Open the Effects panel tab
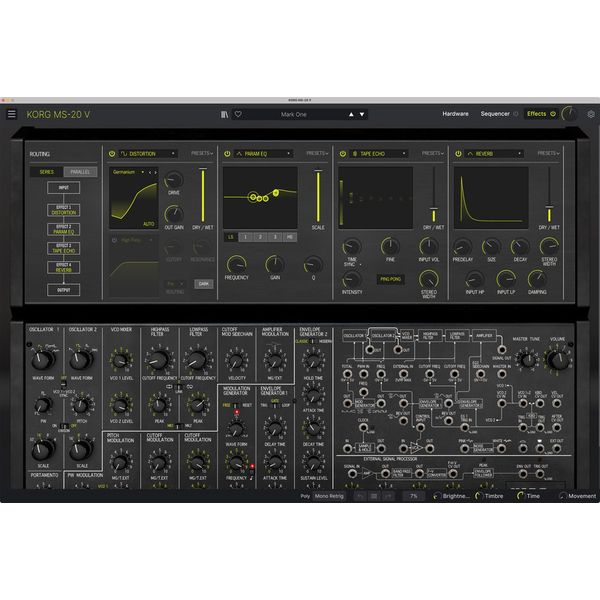The height and width of the screenshot is (600, 600). click(x=536, y=114)
